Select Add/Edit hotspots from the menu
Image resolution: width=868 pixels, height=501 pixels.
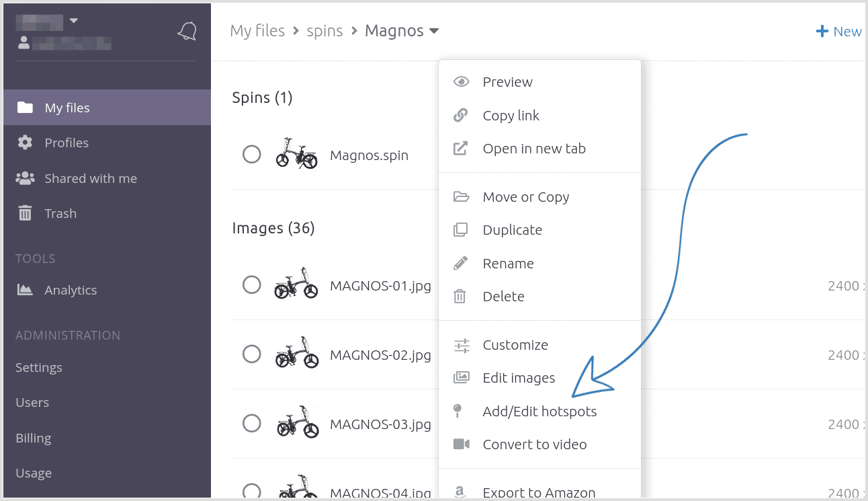click(x=539, y=411)
